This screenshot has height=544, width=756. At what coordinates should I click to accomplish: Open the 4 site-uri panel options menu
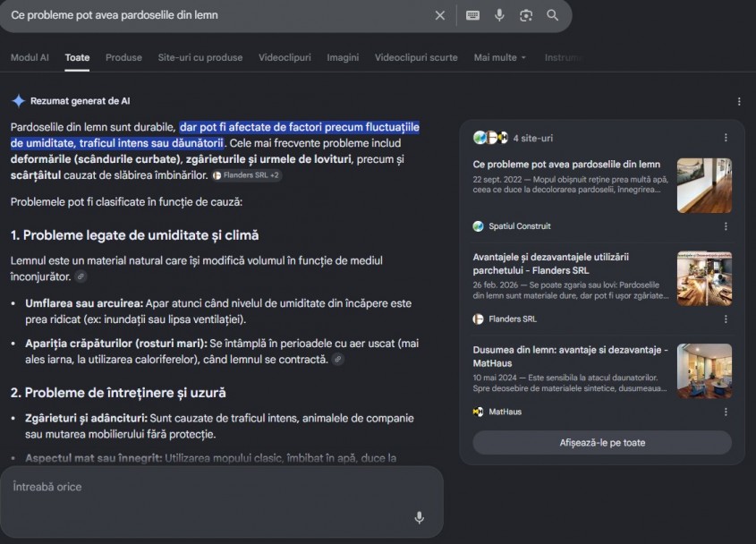[x=726, y=138]
